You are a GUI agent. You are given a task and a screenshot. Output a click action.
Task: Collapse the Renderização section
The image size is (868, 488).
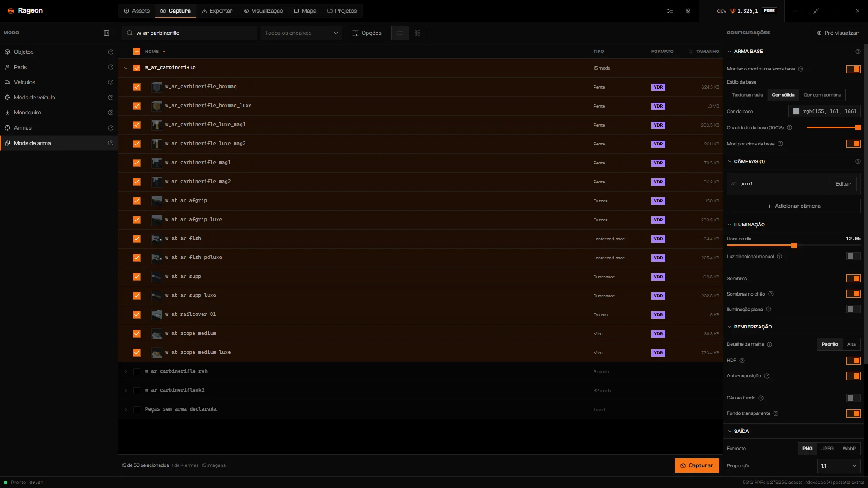click(730, 327)
